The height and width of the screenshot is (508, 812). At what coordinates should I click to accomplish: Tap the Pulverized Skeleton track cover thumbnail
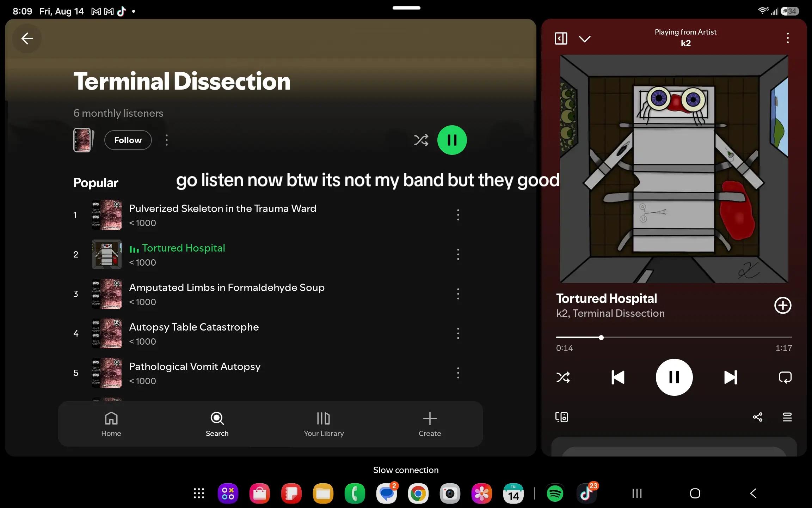click(107, 215)
